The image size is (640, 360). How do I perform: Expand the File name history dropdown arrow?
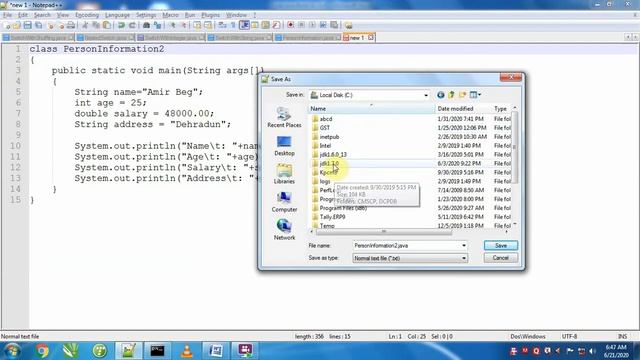coord(464,246)
